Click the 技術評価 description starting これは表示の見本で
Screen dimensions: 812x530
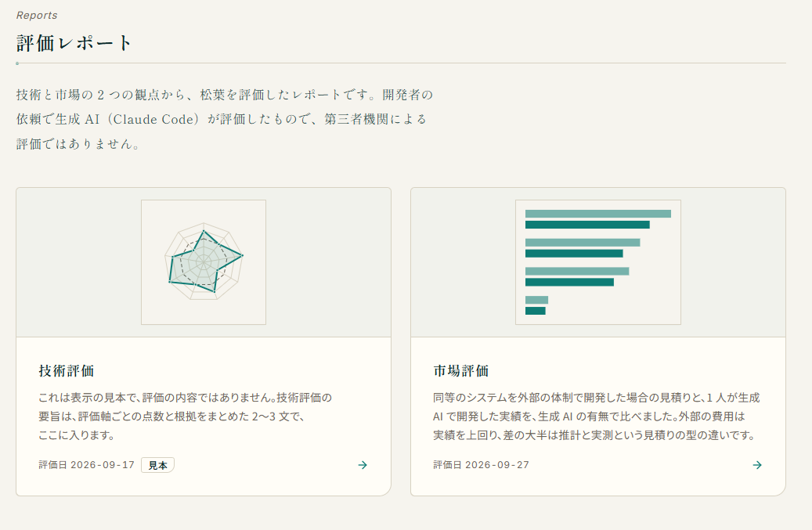pyautogui.click(x=186, y=416)
